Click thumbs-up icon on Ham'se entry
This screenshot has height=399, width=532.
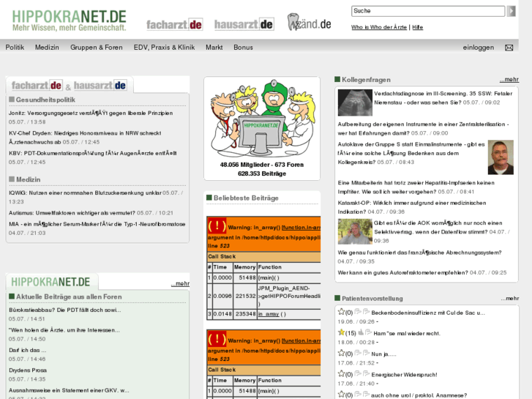click(x=361, y=332)
